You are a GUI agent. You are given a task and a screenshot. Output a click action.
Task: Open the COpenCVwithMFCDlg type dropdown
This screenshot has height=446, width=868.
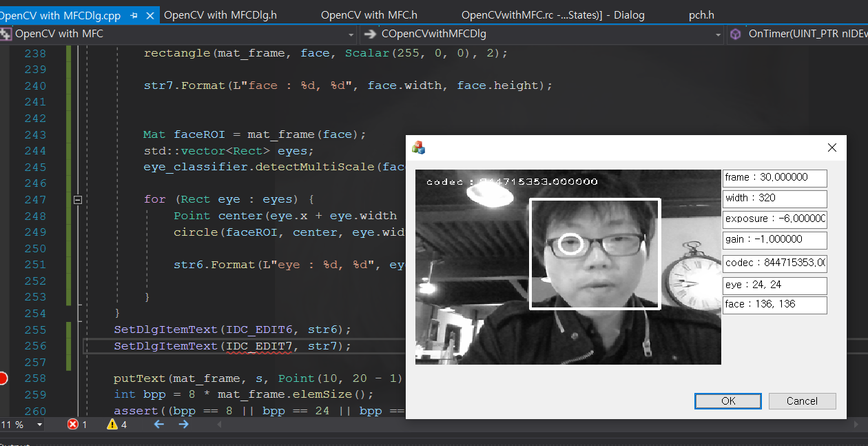pyautogui.click(x=718, y=34)
